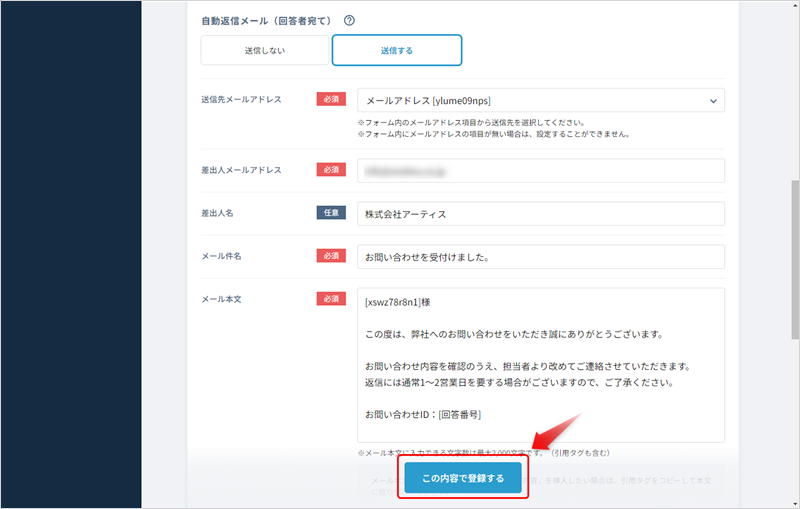Focus the 差出人メールアドレス input field
This screenshot has width=800, height=509.
coord(540,171)
